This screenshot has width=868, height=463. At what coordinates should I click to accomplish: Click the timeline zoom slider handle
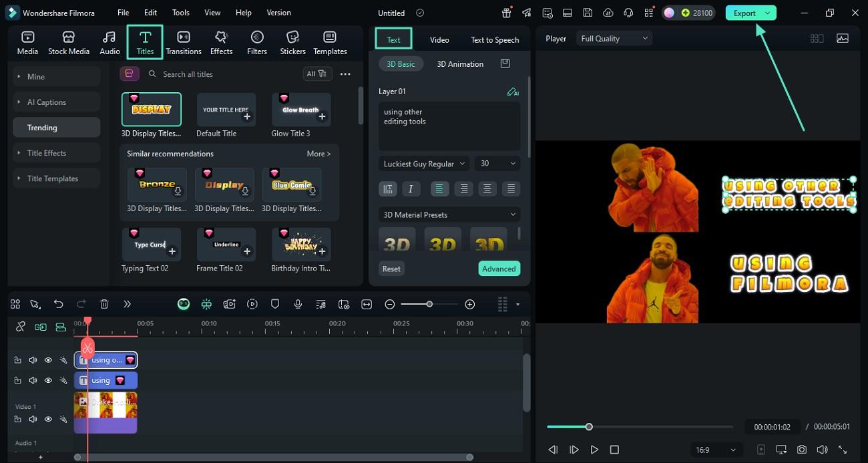click(x=429, y=304)
